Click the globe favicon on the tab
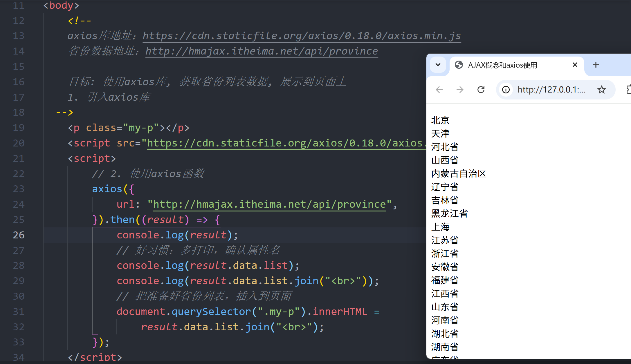Image resolution: width=631 pixels, height=364 pixels. point(459,65)
